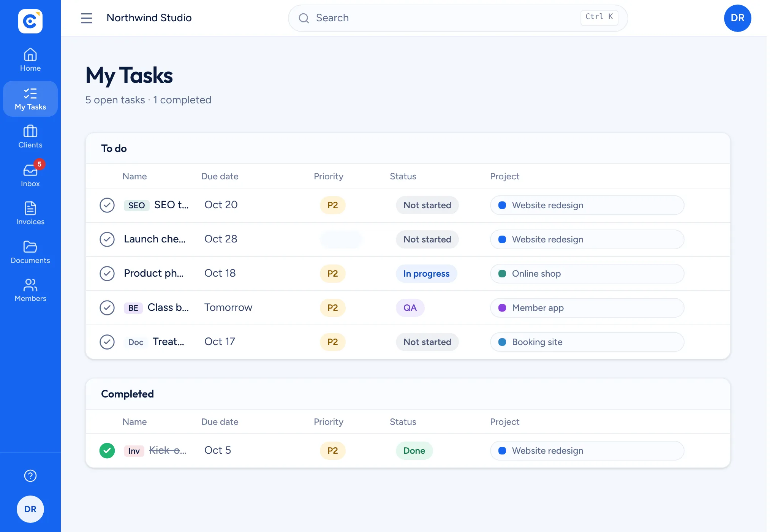Click the Inv tag on the Kick-o... task

pos(134,451)
